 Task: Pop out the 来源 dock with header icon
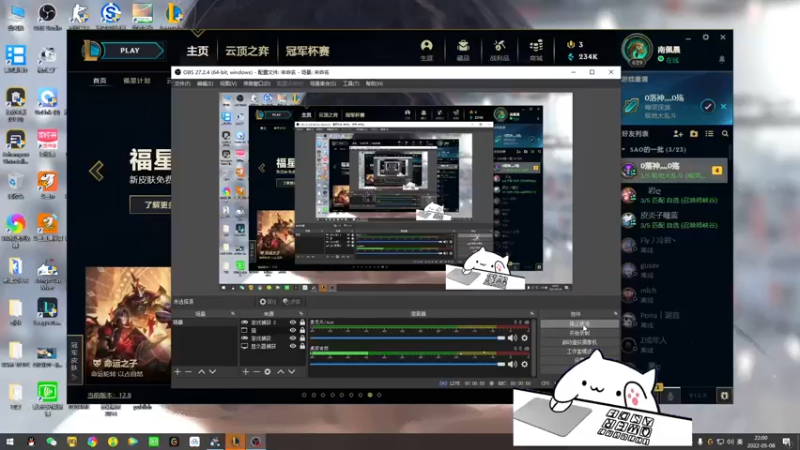pos(301,314)
